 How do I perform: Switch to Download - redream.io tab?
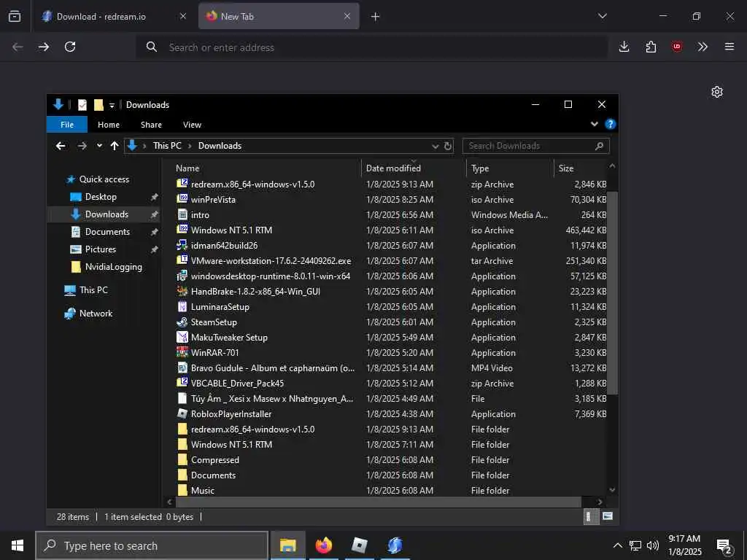[x=114, y=16]
